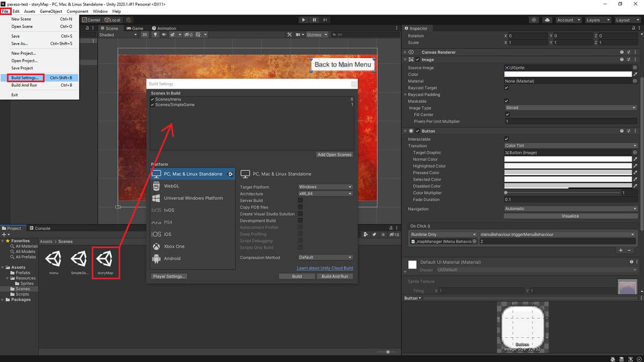Open scene tools wrench icon
Viewport: 644px width, 362px height.
[289, 34]
